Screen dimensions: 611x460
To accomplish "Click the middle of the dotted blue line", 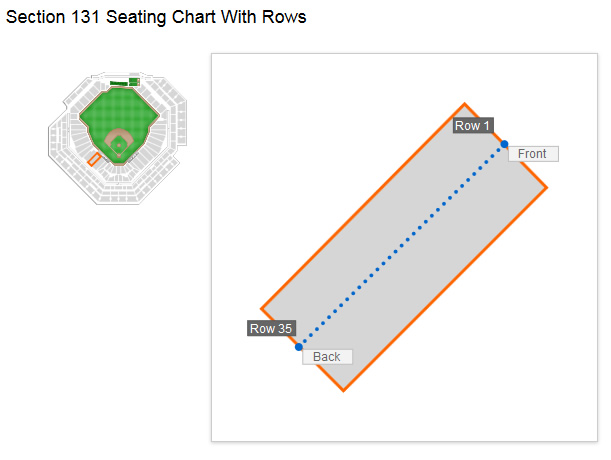I will coord(401,246).
